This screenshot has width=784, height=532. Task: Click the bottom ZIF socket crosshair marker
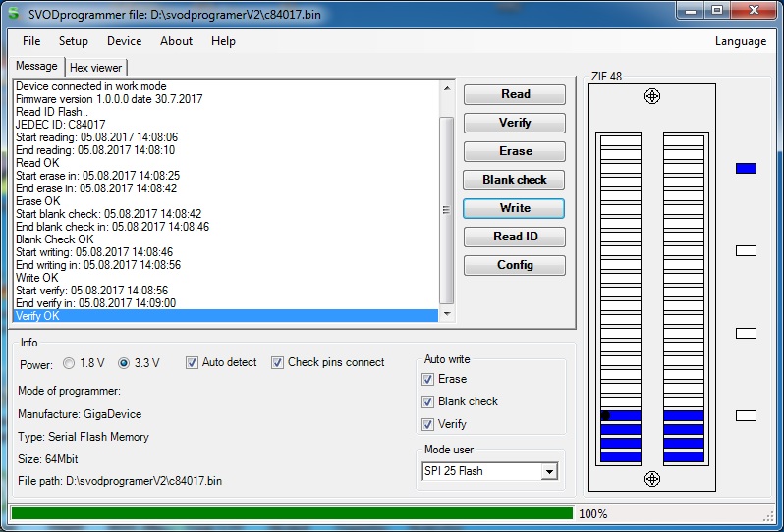pos(651,478)
